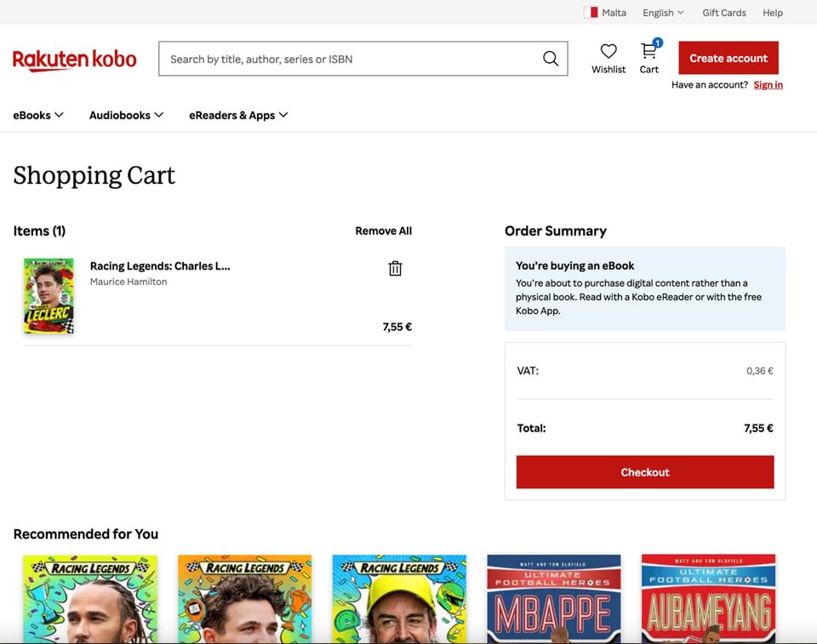Image resolution: width=817 pixels, height=644 pixels.
Task: Click the You're buying an eBook notice title
Action: [575, 265]
